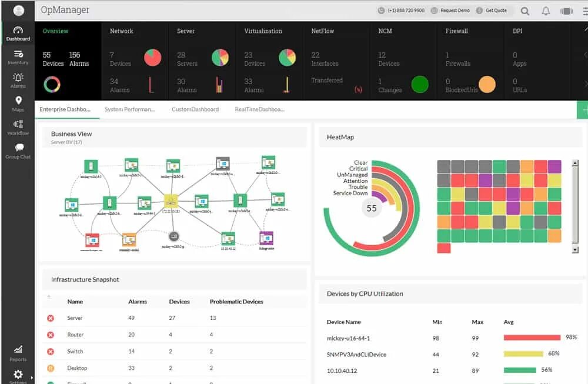This screenshot has height=384, width=588.
Task: Open Reports from the sidebar
Action: pyautogui.click(x=18, y=353)
